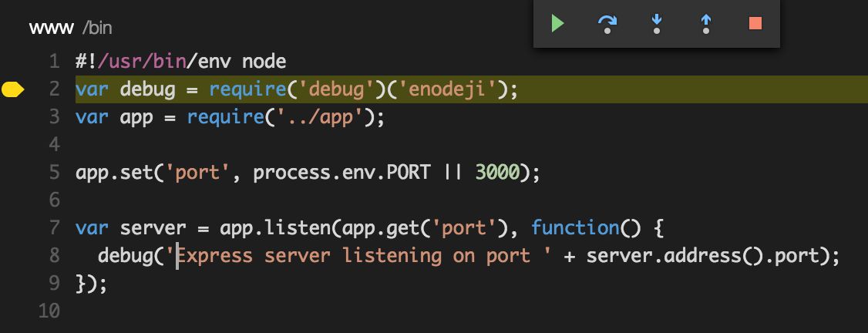The width and height of the screenshot is (868, 333).
Task: Click line number 1 in the gutter
Action: [x=54, y=62]
